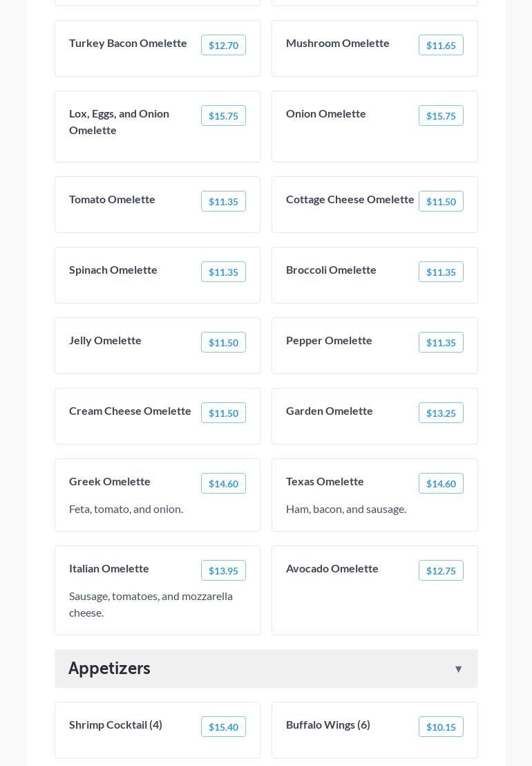Click the Cream Cheese Omelette price
The height and width of the screenshot is (766, 532).
[223, 413]
